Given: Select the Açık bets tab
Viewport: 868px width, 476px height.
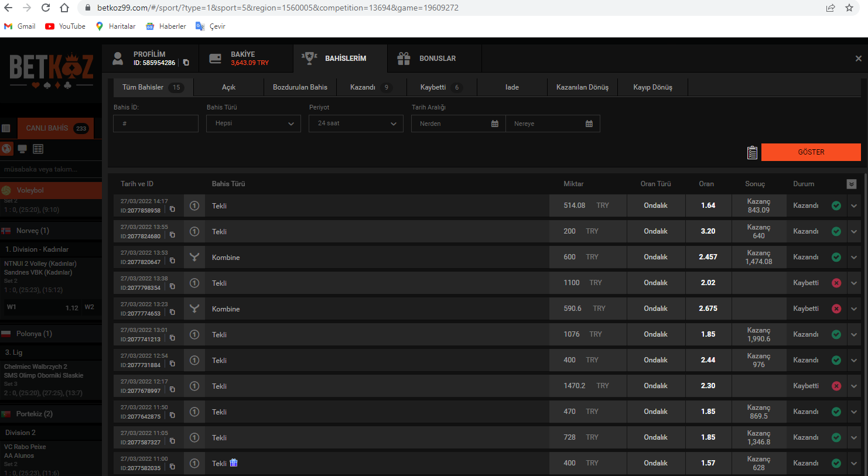Looking at the screenshot, I should pyautogui.click(x=228, y=87).
